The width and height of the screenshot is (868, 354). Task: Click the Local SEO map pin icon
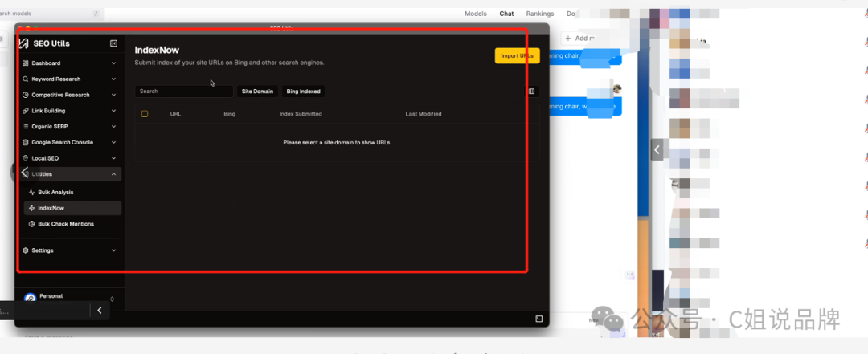pyautogui.click(x=26, y=158)
